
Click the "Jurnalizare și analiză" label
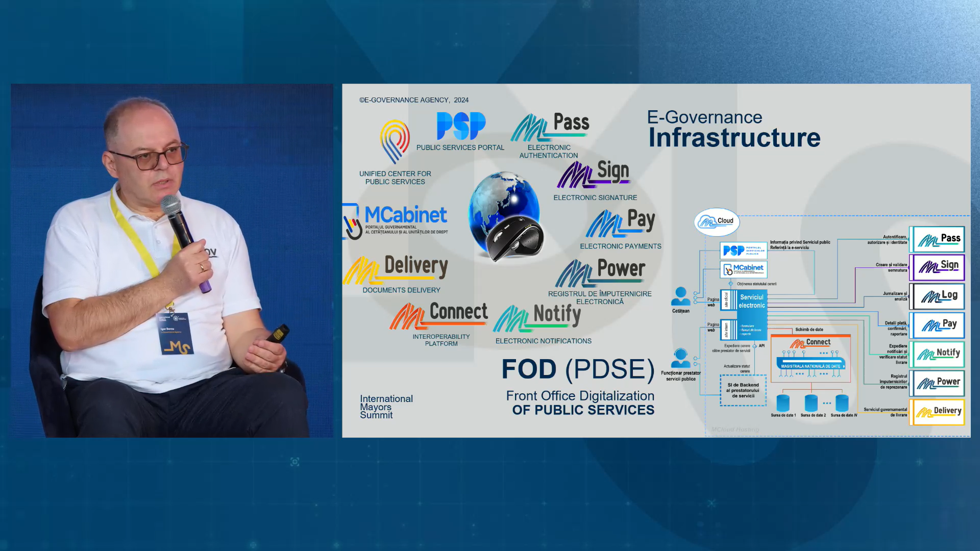(x=895, y=296)
